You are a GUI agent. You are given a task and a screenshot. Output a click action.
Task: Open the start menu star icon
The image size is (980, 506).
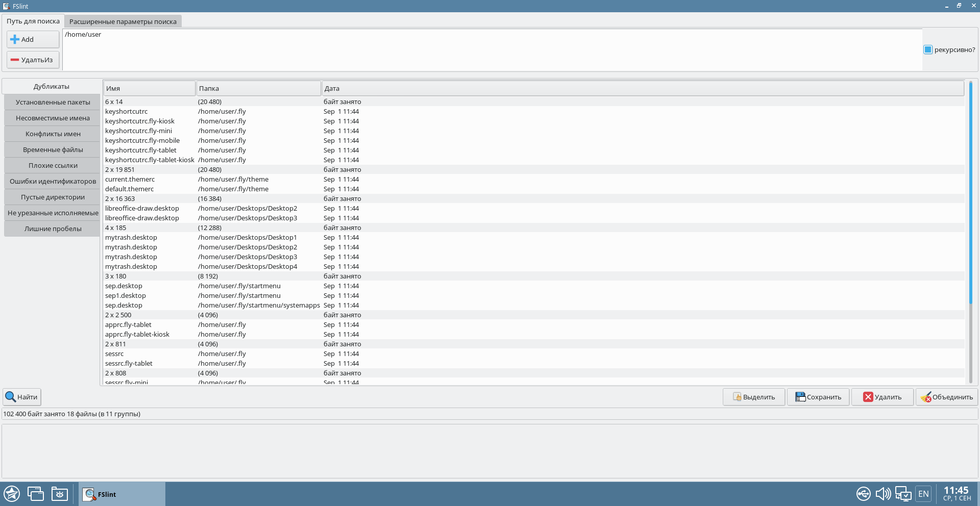click(12, 494)
